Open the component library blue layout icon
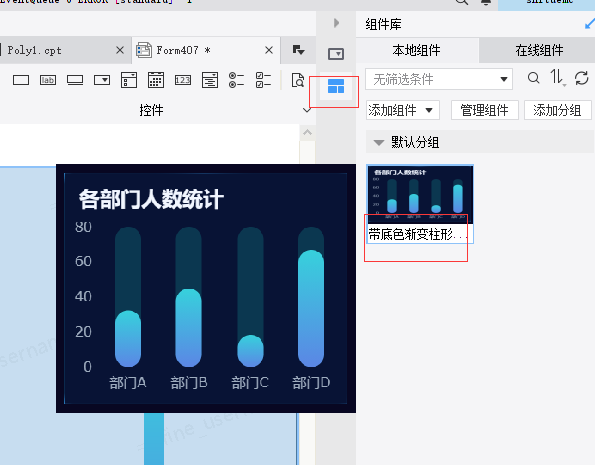The width and height of the screenshot is (595, 465). point(336,86)
